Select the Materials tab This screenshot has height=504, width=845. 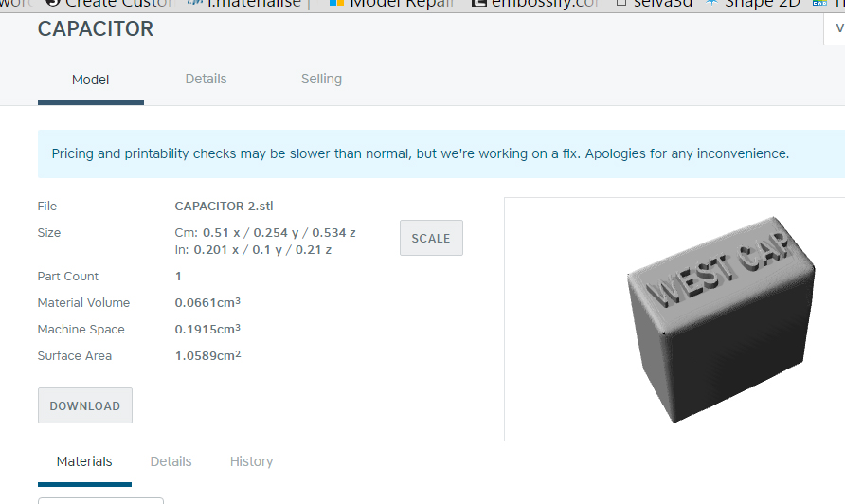[x=84, y=462]
